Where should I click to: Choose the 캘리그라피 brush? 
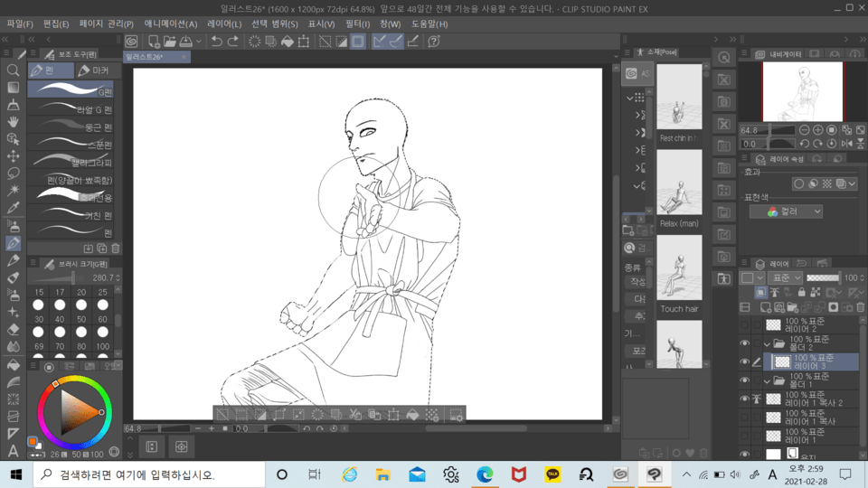tap(71, 162)
